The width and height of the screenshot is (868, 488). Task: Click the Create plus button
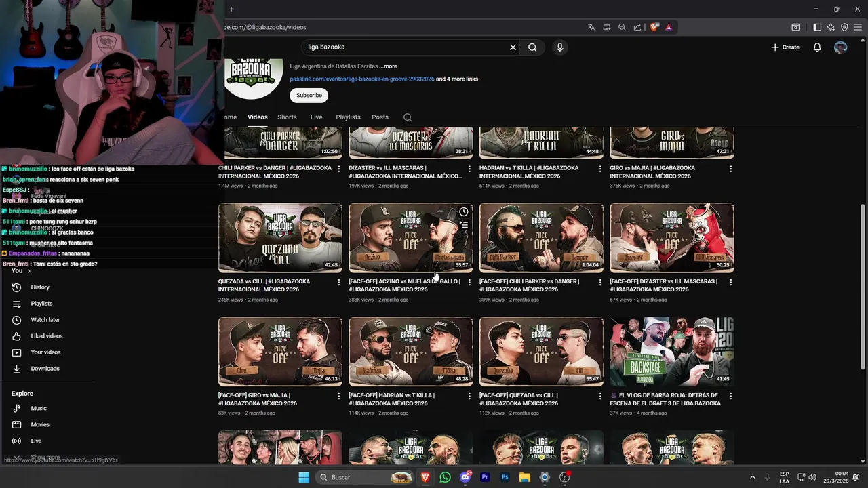[785, 47]
